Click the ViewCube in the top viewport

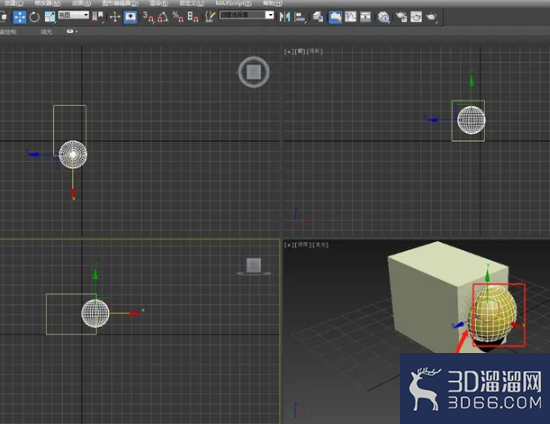254,72
